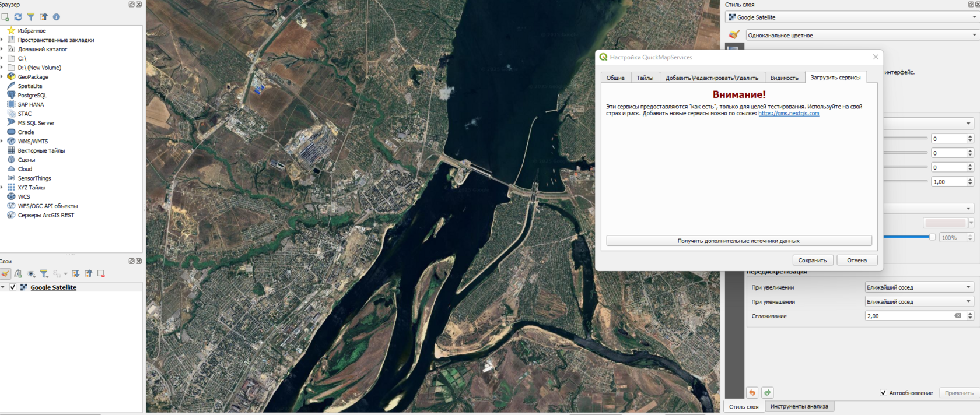980x415 pixels.
Task: Close the QuickMapServices settings dialog
Action: click(x=876, y=57)
